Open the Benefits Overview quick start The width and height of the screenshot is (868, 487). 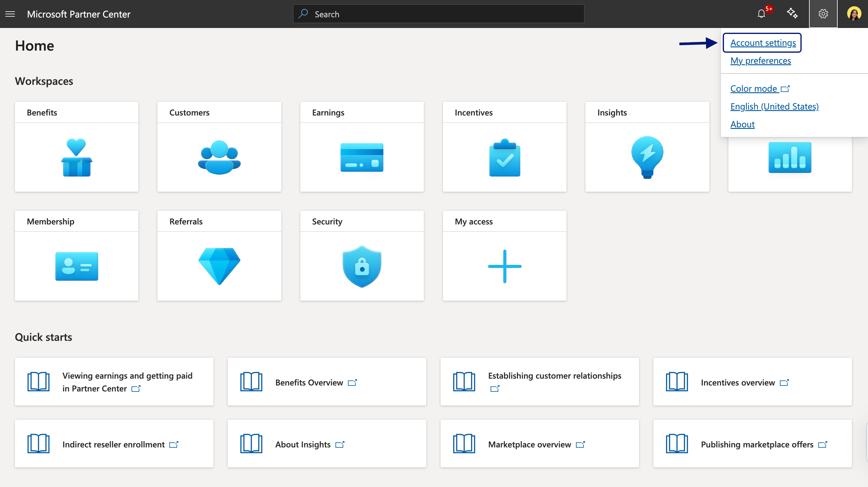tap(327, 382)
